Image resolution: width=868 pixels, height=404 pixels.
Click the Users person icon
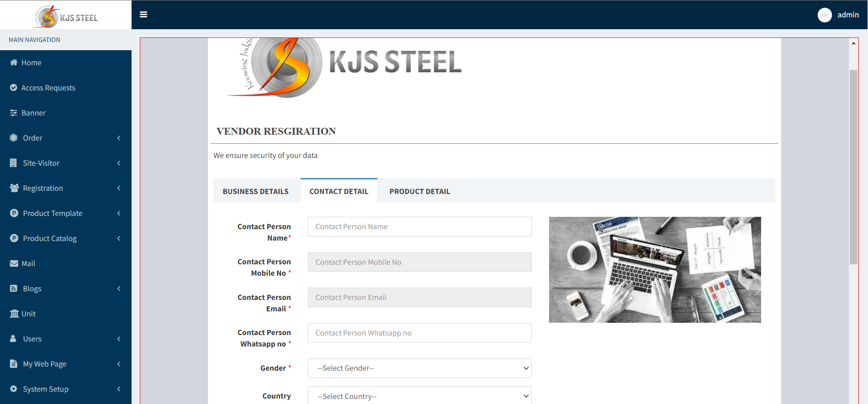[13, 339]
